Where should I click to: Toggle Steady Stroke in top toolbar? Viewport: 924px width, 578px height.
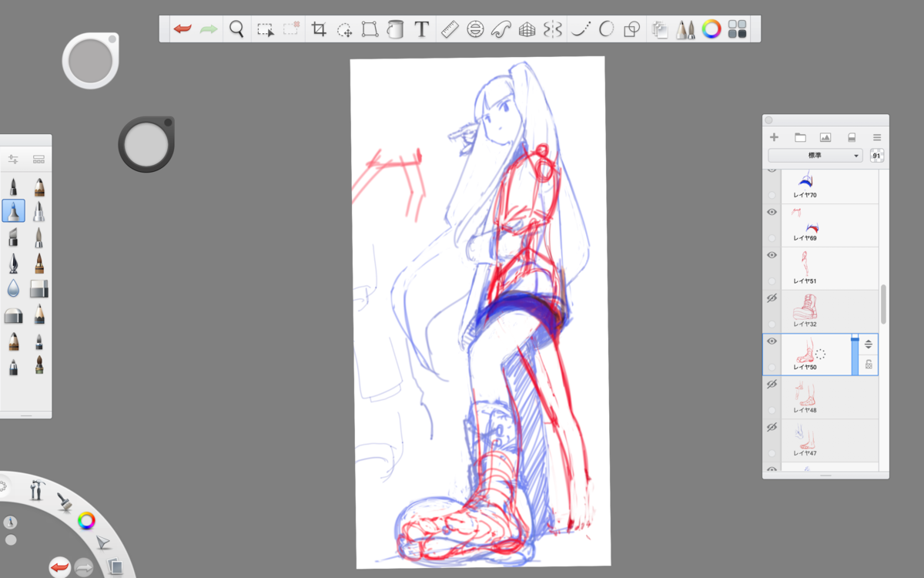pyautogui.click(x=581, y=30)
